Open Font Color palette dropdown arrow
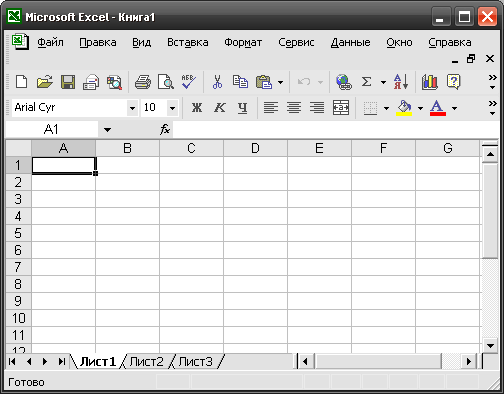This screenshot has height=394, width=504. 454,108
